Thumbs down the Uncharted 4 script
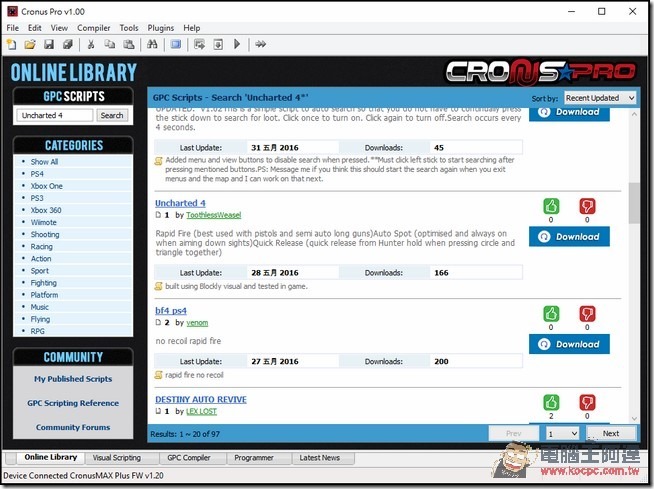This screenshot has height=489, width=654. (x=587, y=206)
